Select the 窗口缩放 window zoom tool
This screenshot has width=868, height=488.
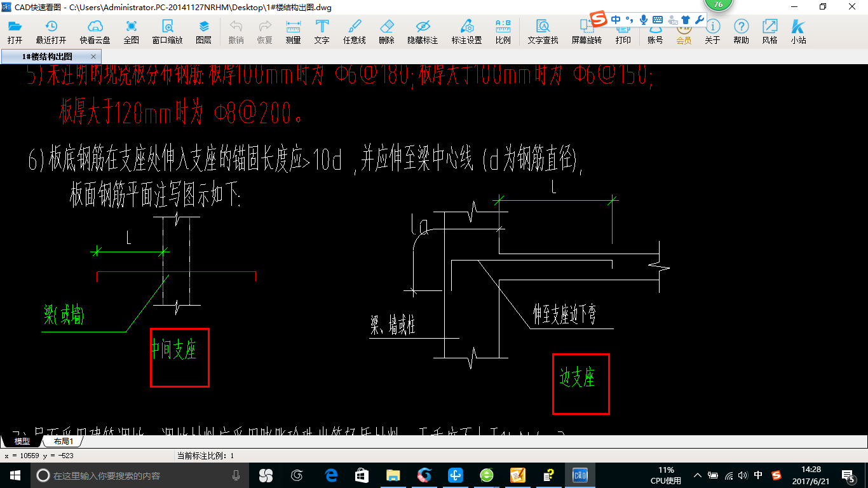pyautogui.click(x=167, y=30)
